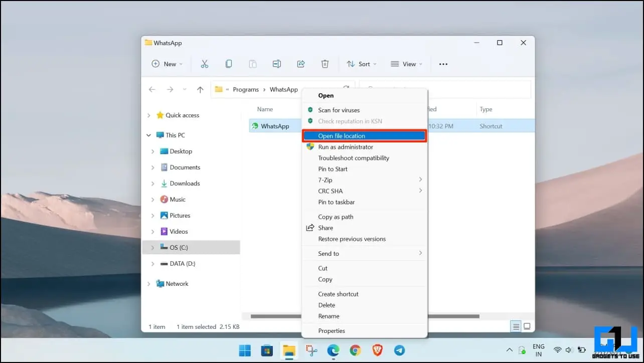This screenshot has width=644, height=363.
Task: Launch Google Chrome from taskbar
Action: pyautogui.click(x=355, y=350)
